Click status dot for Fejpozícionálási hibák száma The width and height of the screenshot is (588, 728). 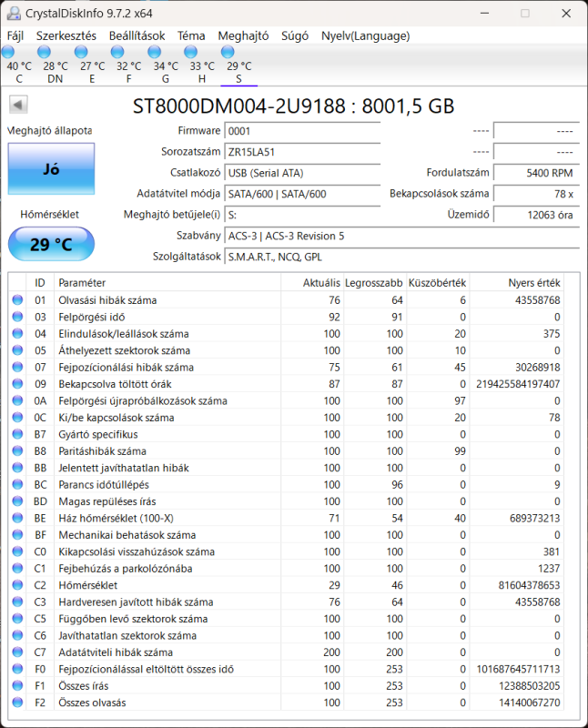click(x=17, y=367)
